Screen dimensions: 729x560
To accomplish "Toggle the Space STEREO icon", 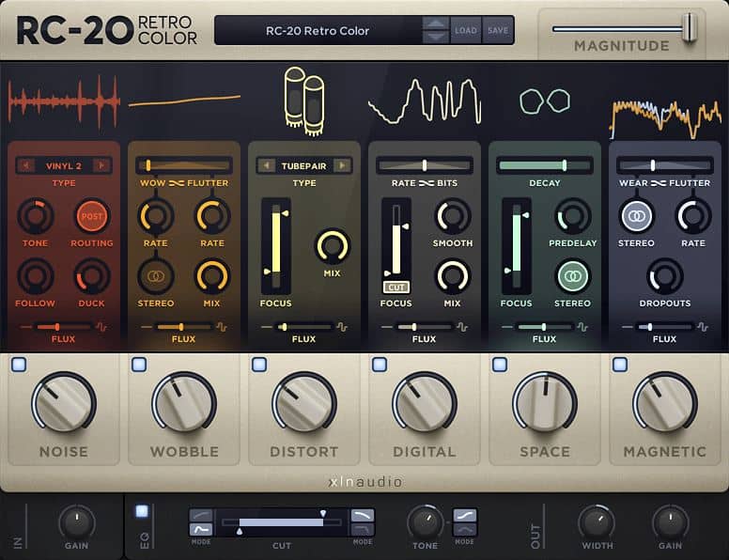I will [572, 277].
